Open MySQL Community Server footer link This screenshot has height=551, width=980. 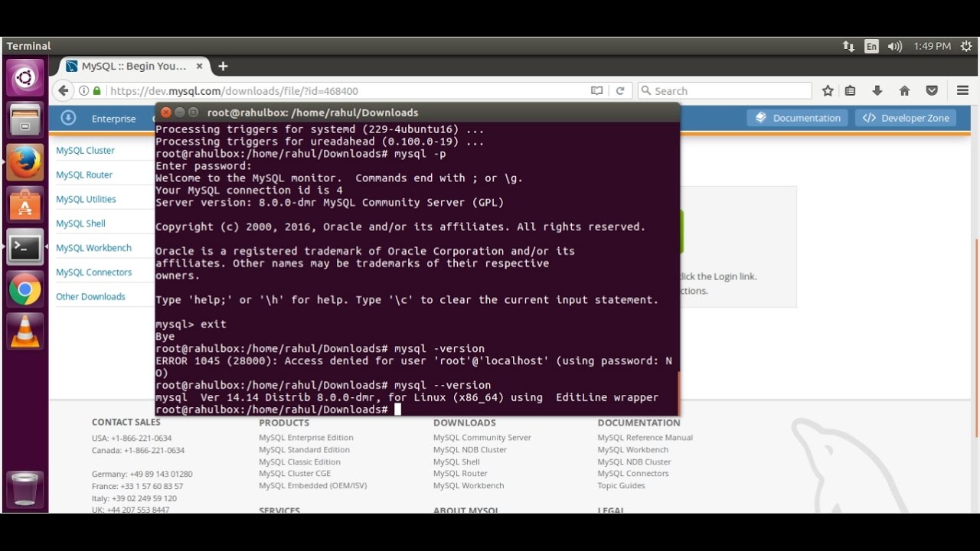click(x=482, y=438)
